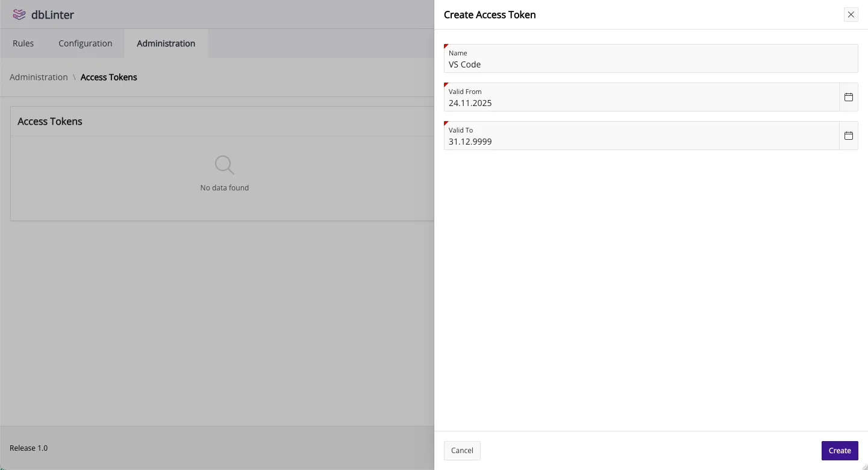Open the Valid To calendar picker
The width and height of the screenshot is (868, 470).
click(848, 136)
